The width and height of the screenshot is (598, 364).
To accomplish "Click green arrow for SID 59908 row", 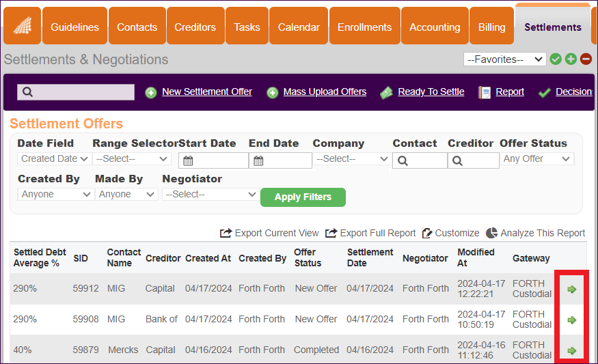I will [x=571, y=320].
